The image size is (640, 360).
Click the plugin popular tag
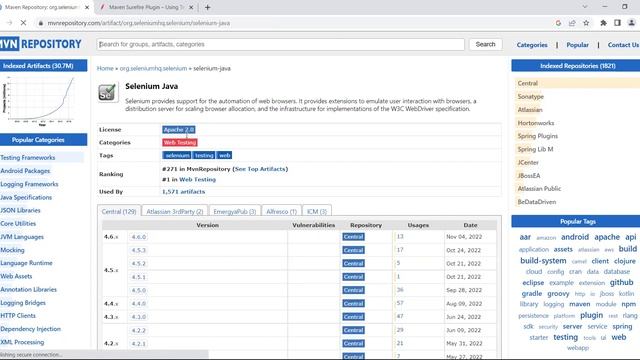tap(591, 315)
